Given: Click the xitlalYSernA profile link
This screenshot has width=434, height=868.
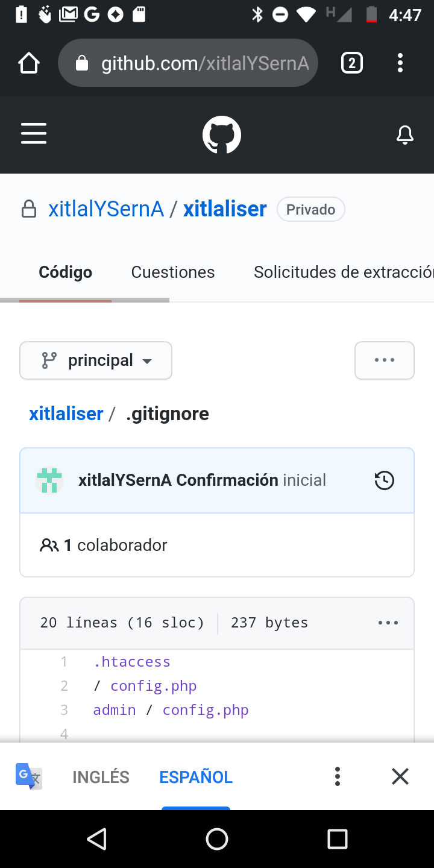Looking at the screenshot, I should [x=106, y=209].
